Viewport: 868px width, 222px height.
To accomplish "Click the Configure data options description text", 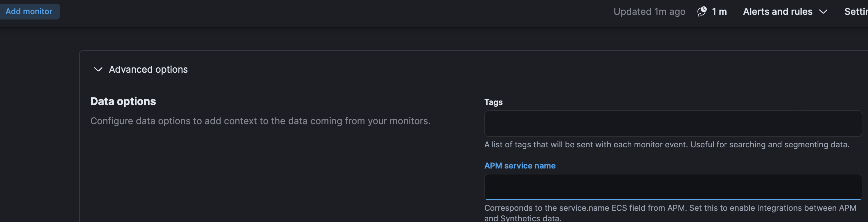I will pyautogui.click(x=260, y=121).
